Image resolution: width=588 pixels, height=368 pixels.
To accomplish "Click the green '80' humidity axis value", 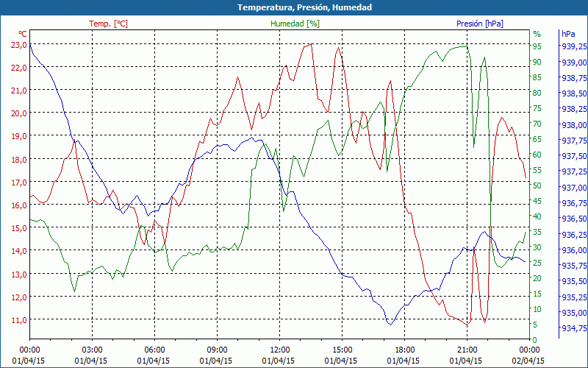I will [x=537, y=93].
